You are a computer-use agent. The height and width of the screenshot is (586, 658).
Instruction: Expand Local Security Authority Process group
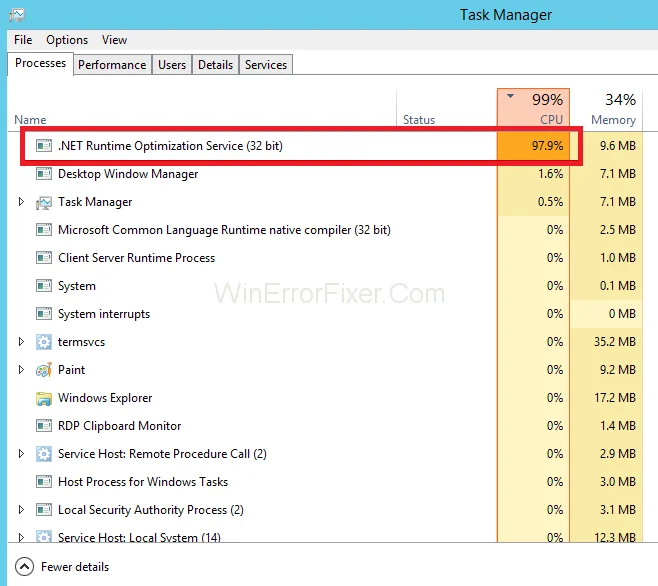point(21,510)
